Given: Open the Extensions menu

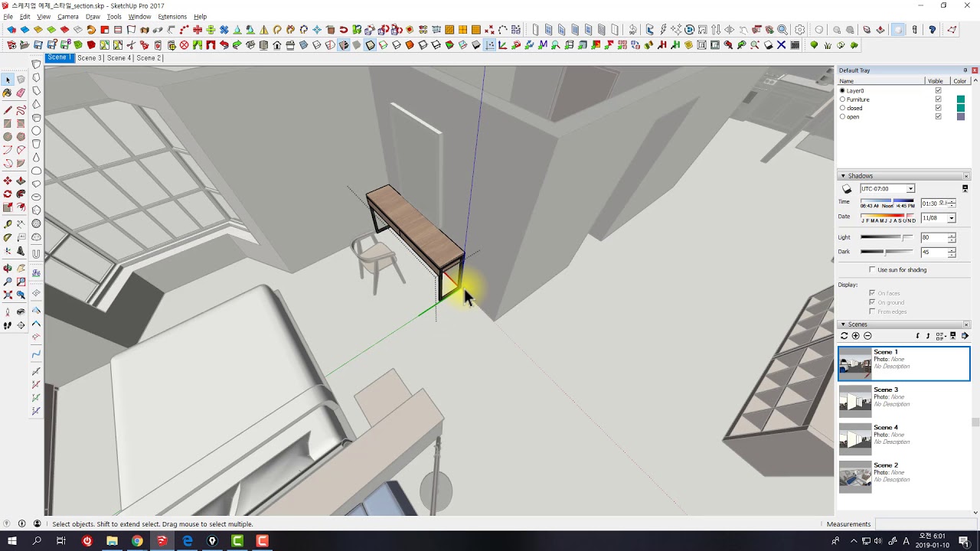Looking at the screenshot, I should (x=172, y=17).
